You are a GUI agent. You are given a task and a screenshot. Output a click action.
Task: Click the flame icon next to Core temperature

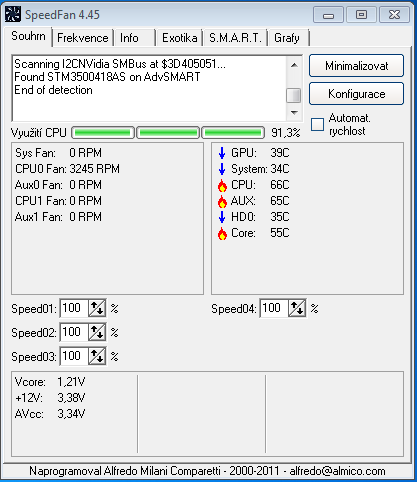click(222, 233)
